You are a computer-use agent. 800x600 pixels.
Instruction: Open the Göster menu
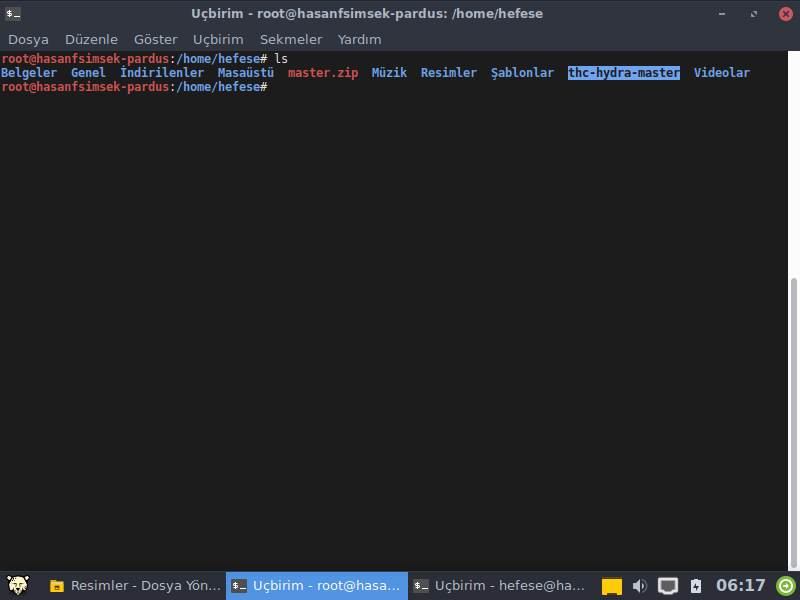155,39
